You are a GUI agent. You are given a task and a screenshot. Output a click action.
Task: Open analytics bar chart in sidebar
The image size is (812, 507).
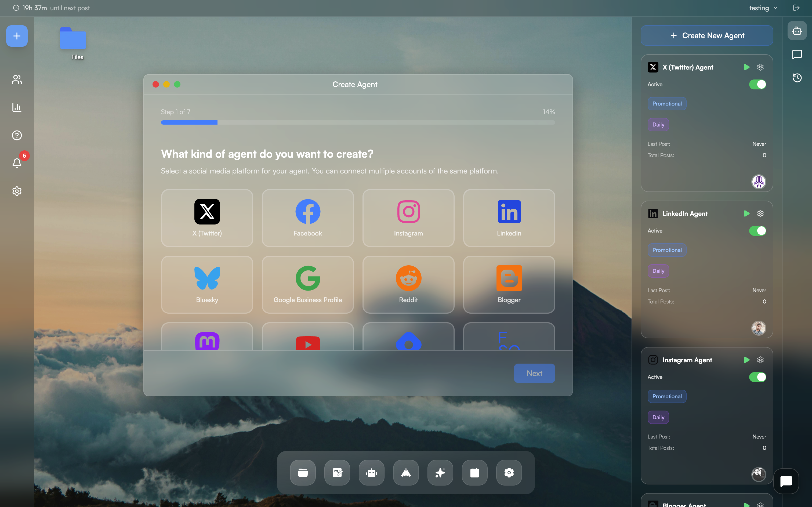point(17,107)
